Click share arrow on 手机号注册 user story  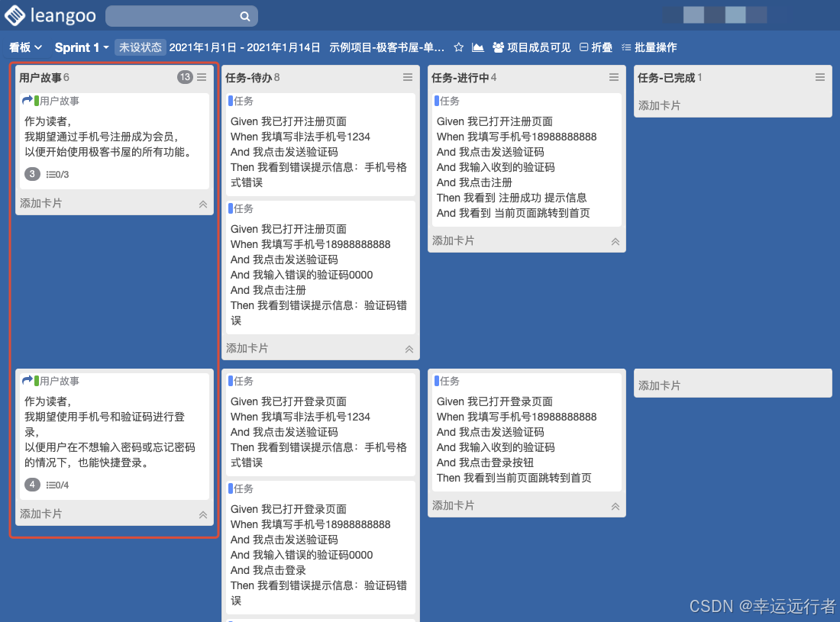27,99
